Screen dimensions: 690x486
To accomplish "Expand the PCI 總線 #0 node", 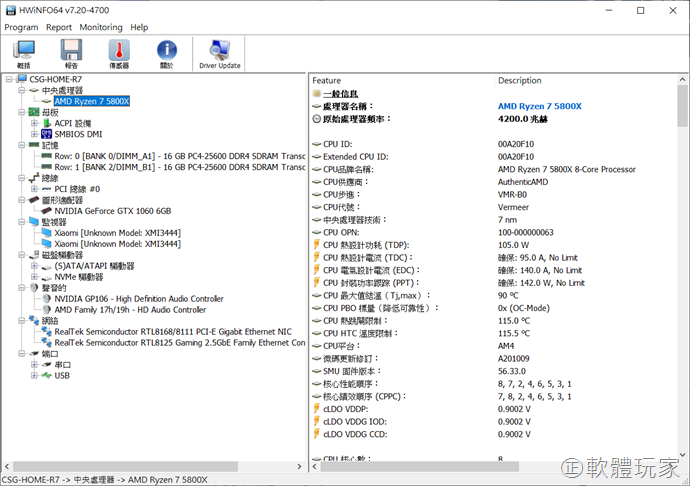I will [35, 188].
